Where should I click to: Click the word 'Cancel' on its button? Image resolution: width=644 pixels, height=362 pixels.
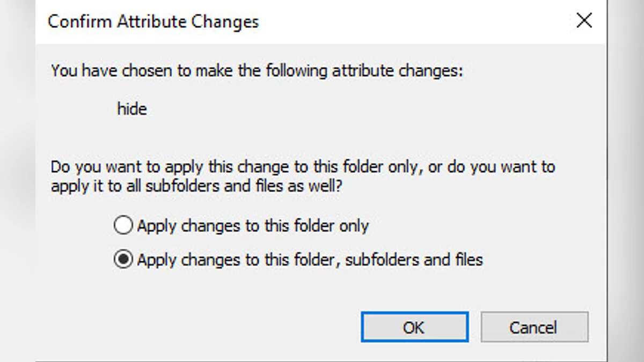[x=533, y=328]
